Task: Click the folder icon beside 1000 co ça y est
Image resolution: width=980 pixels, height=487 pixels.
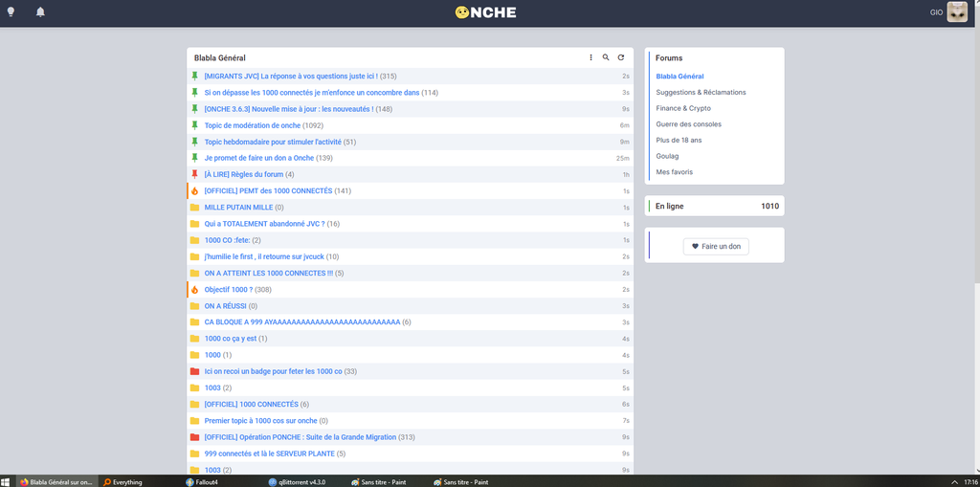Action: (x=194, y=339)
